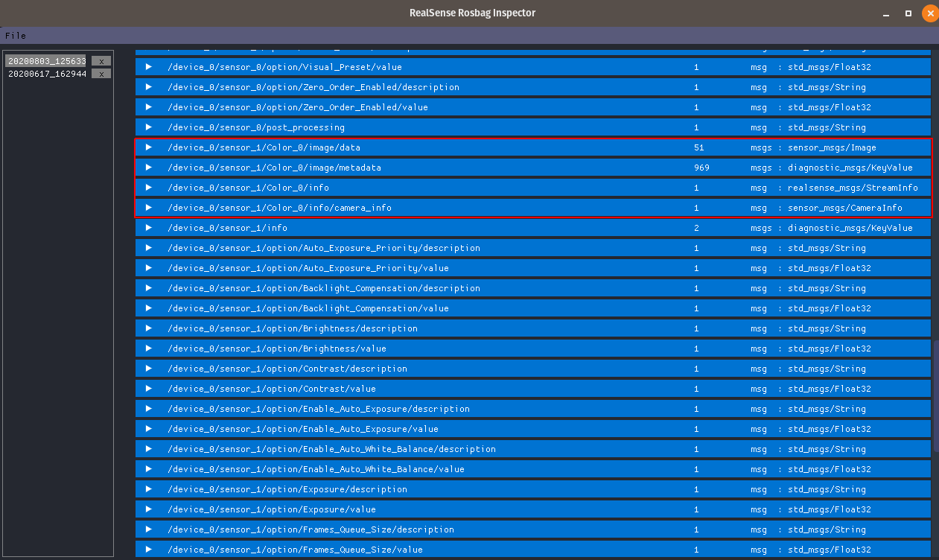Expand Brightness/description arrow
The image size is (939, 560).
point(148,328)
